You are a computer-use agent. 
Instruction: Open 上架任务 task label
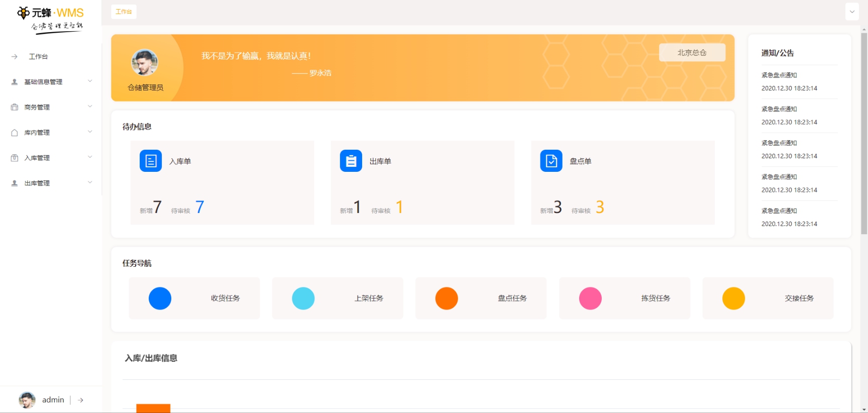369,298
